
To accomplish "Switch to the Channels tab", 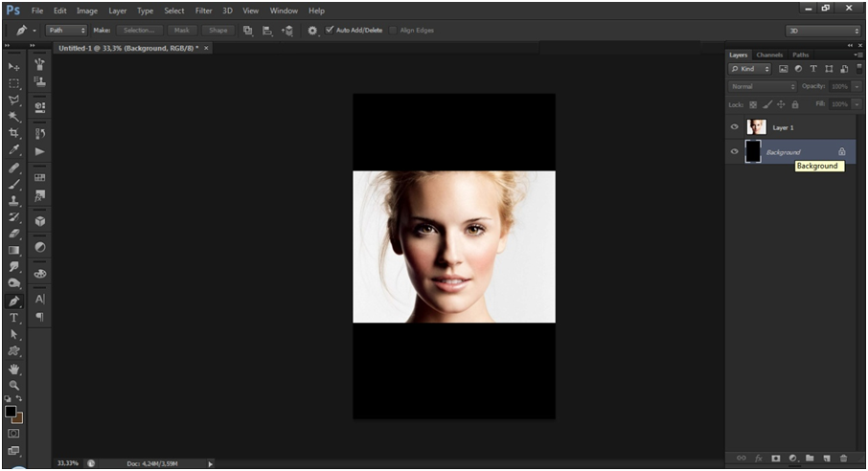I will (769, 56).
